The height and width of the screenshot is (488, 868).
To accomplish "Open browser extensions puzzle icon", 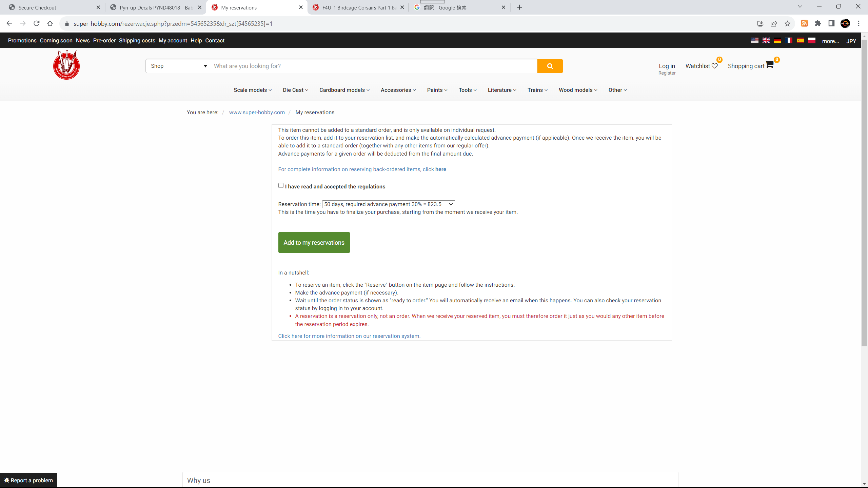I will point(818,23).
